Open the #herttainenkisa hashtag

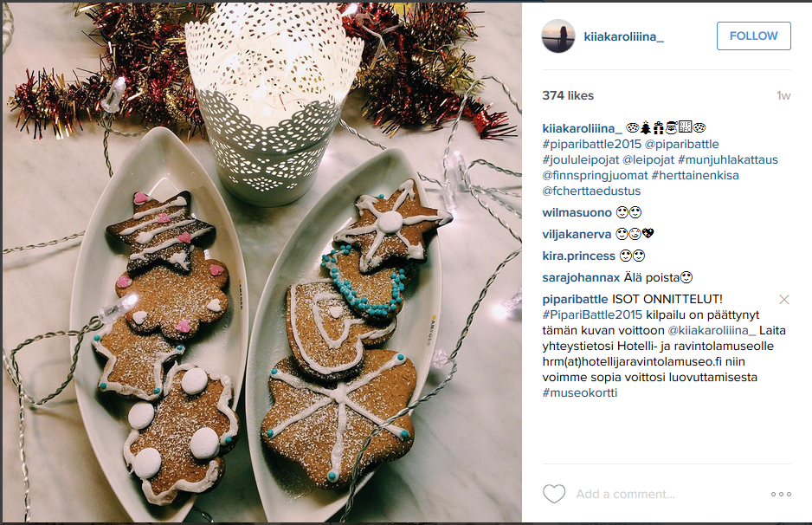point(695,175)
